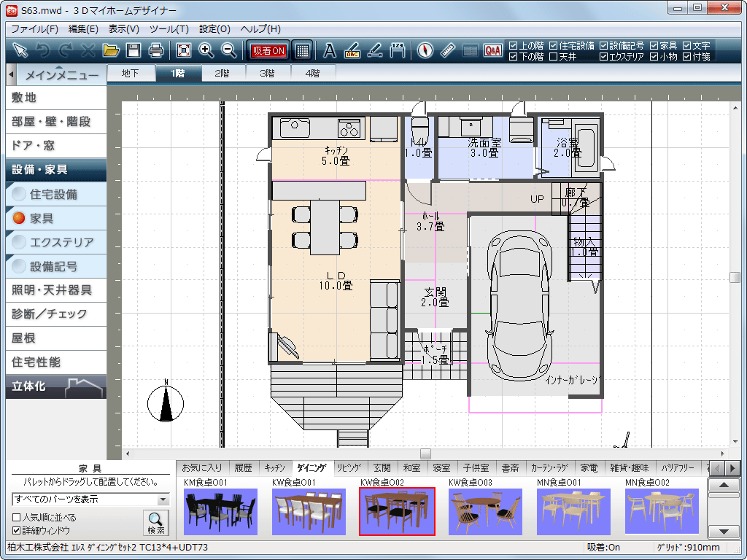Switch to the 3階 floor tab

(x=268, y=74)
